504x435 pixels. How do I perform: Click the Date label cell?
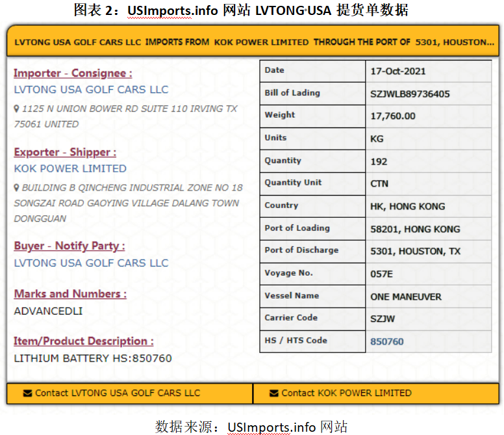point(312,71)
